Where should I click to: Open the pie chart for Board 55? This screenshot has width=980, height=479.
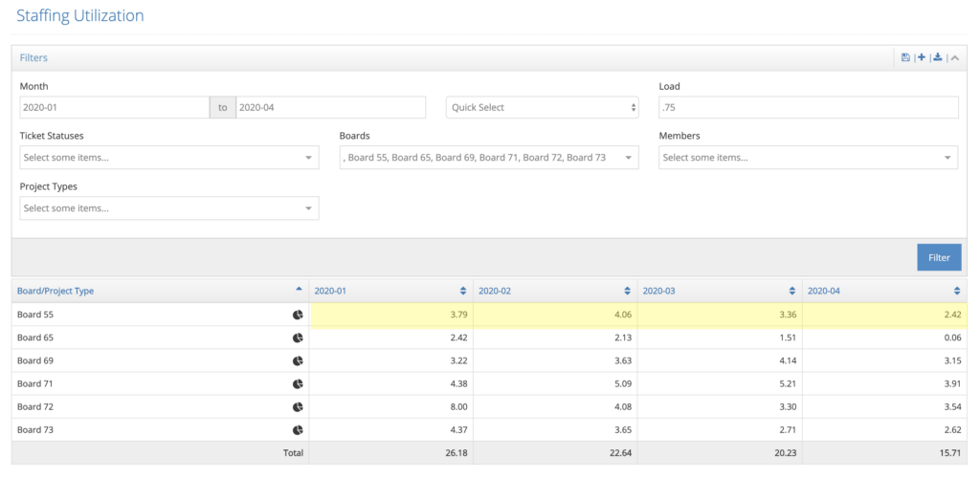[x=298, y=315]
